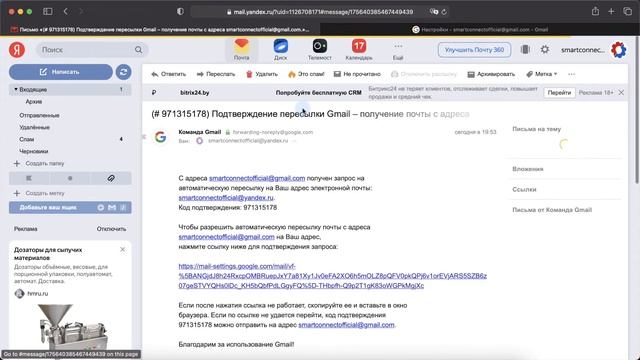Click the Добавьте ваш ящик banner
Image resolution: width=640 pixels, height=360 pixels.
[x=70, y=207]
